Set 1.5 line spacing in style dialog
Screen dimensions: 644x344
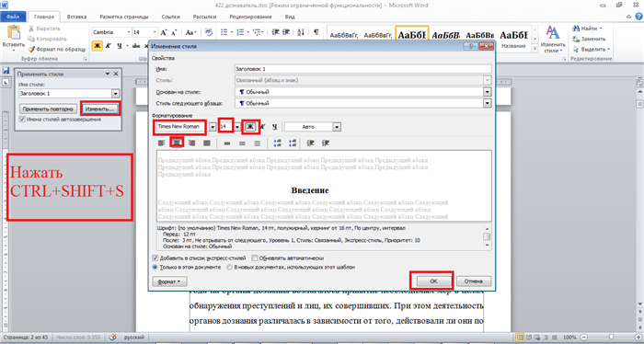(x=242, y=143)
